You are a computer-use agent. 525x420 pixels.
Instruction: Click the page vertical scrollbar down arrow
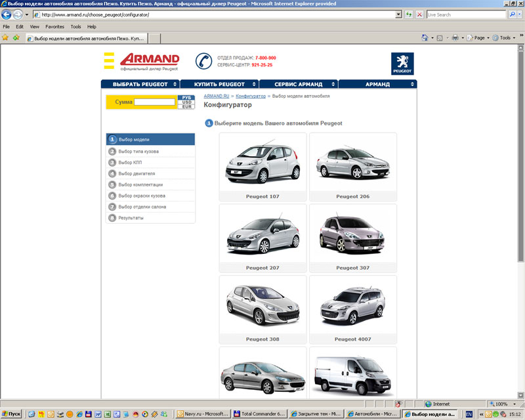(x=520, y=395)
